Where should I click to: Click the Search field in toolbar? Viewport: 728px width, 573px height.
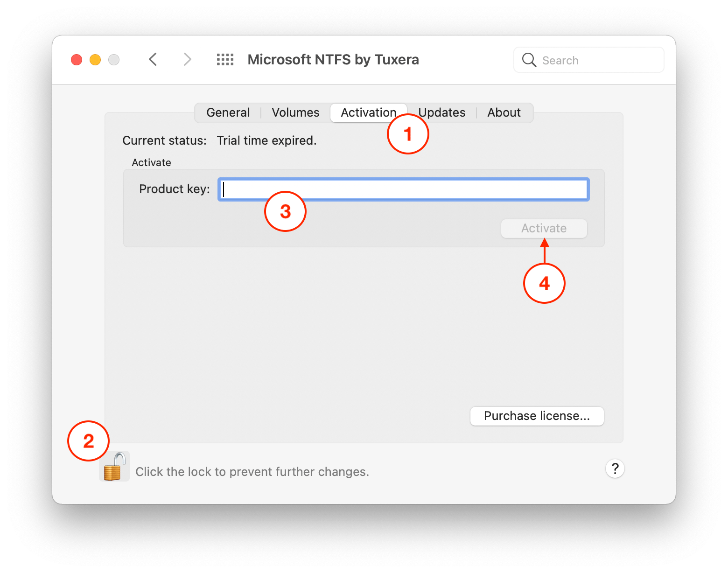click(588, 60)
